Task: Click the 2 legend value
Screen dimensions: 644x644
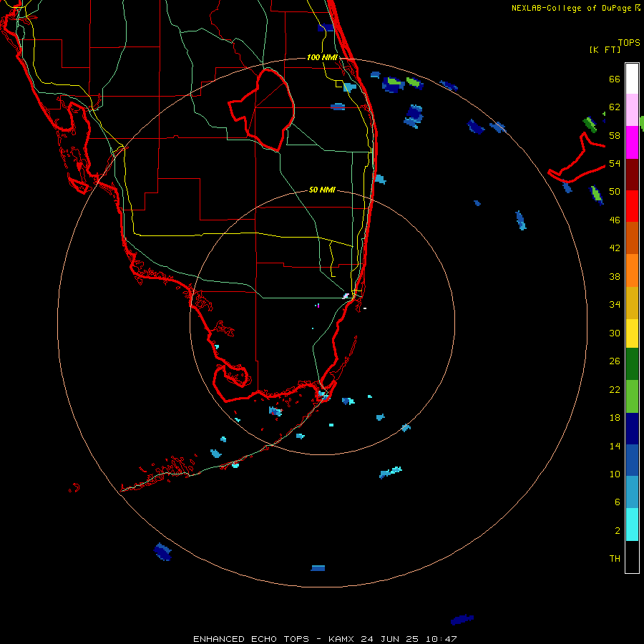Action: [x=618, y=531]
